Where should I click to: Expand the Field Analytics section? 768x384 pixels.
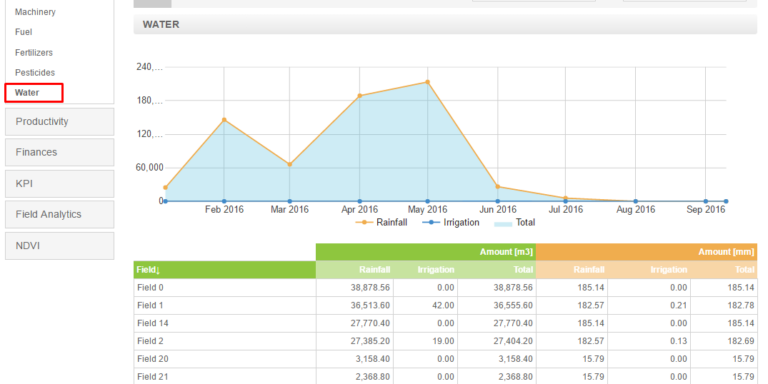click(x=59, y=215)
